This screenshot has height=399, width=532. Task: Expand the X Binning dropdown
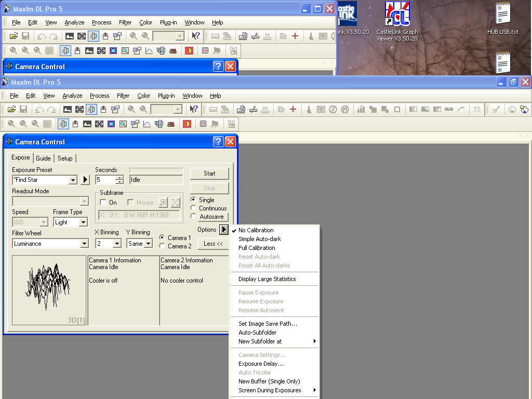(x=117, y=244)
